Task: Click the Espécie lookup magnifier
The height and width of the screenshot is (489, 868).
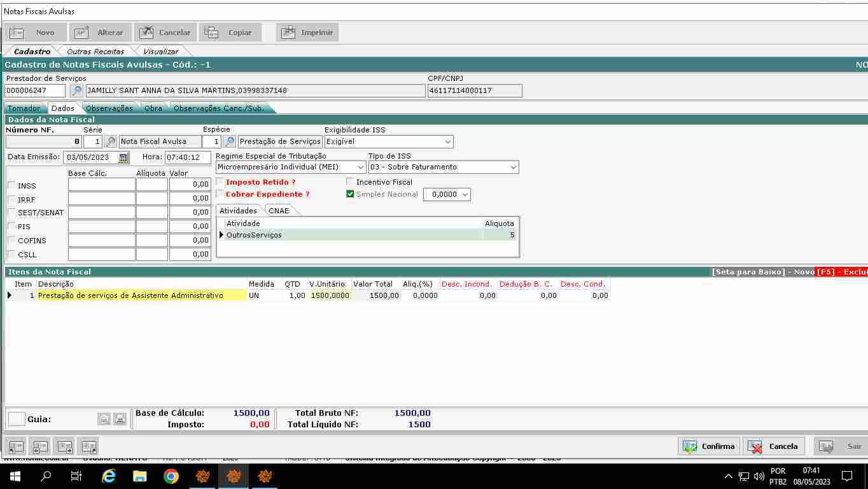Action: tap(229, 141)
